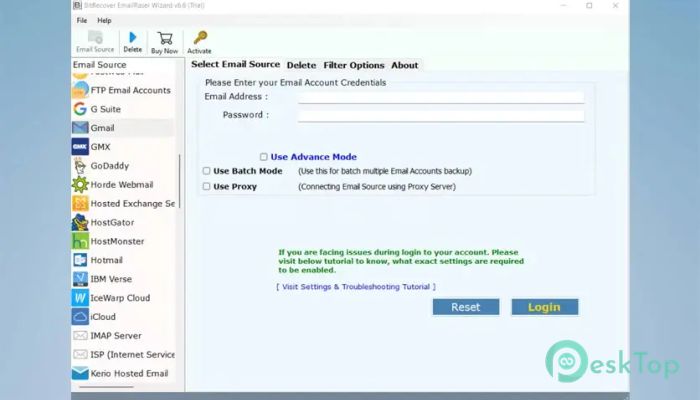
Task: Click the Login button
Action: (545, 307)
